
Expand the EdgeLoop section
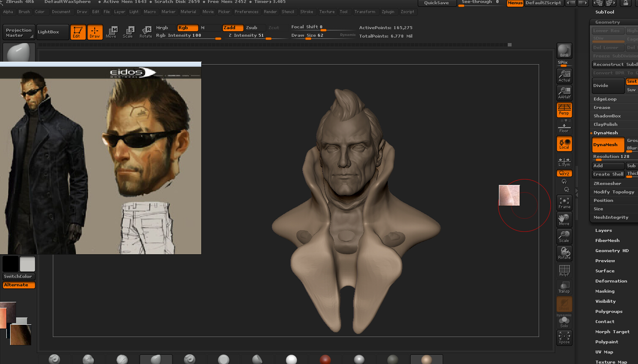point(605,99)
